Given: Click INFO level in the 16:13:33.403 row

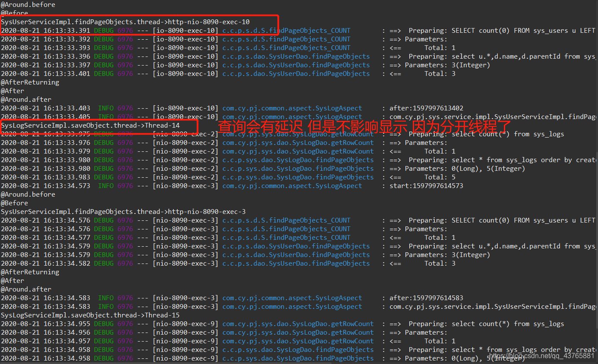Looking at the screenshot, I should pyautogui.click(x=106, y=108).
